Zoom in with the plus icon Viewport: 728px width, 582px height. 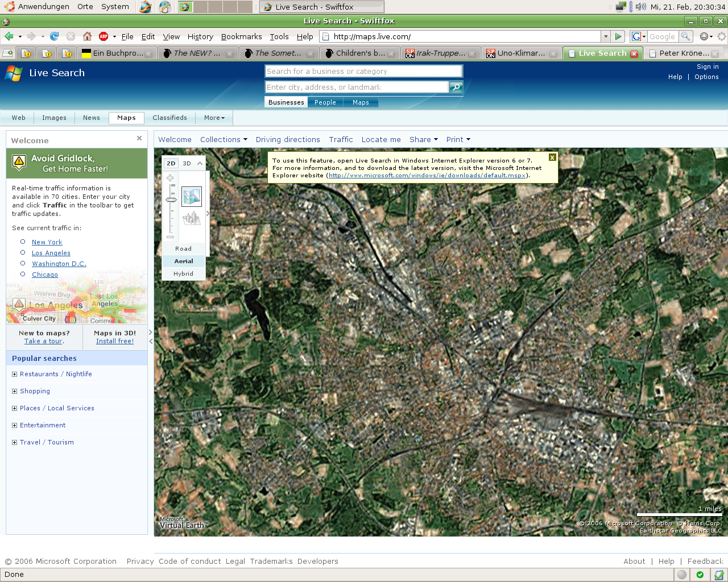[170, 178]
